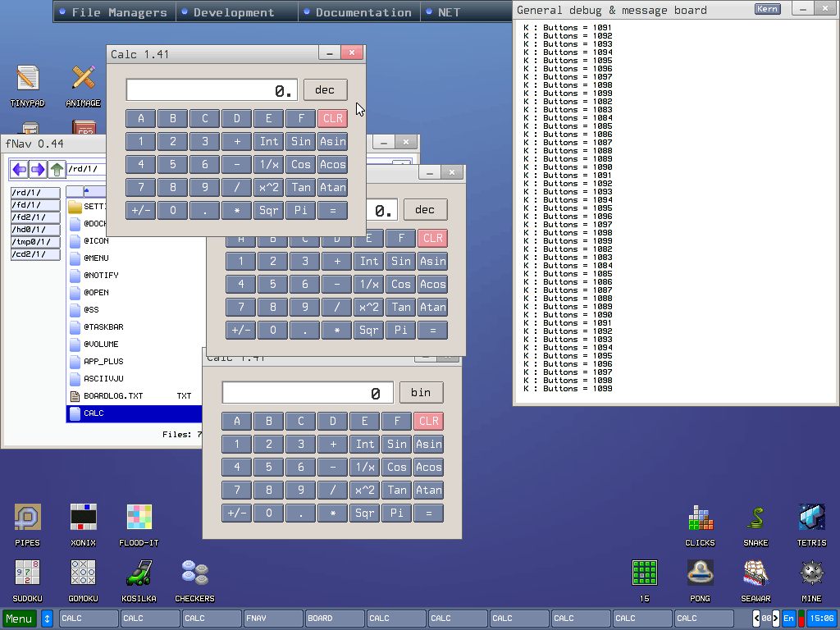Select the BOARDLOG.TXT file in fNav

coord(113,396)
